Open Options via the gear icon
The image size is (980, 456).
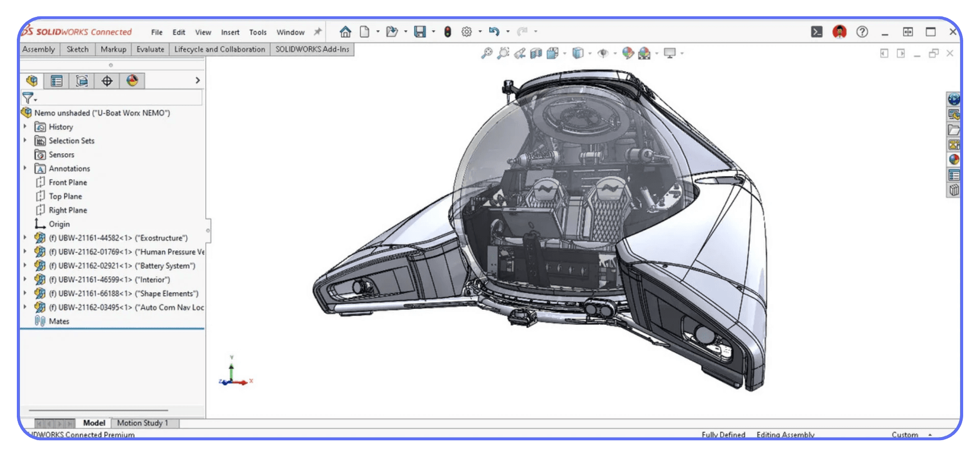(467, 32)
